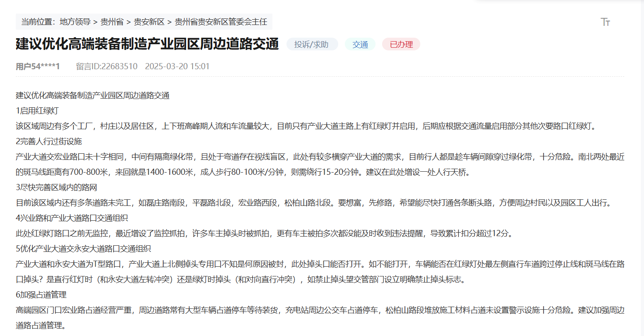Click the heading 6加强占道管理
Screen dimensions: 644x336
coord(42,295)
